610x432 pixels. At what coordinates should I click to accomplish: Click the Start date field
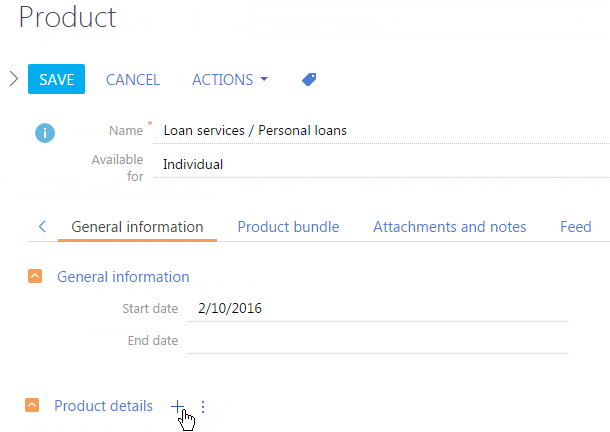coord(379,309)
